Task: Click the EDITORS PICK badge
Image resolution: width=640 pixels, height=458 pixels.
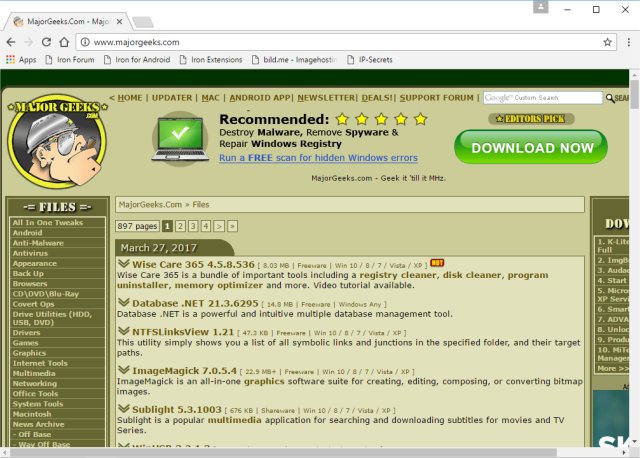Action: (x=531, y=119)
